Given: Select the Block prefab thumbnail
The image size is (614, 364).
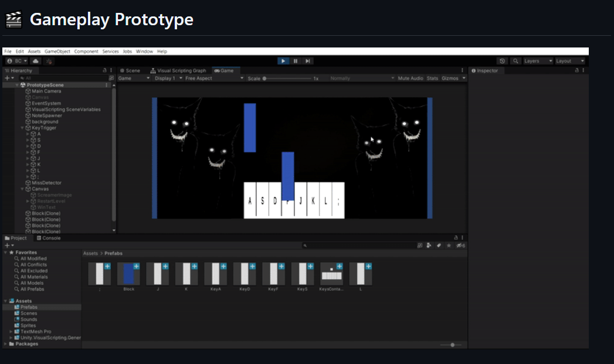Looking at the screenshot, I should coord(128,274).
